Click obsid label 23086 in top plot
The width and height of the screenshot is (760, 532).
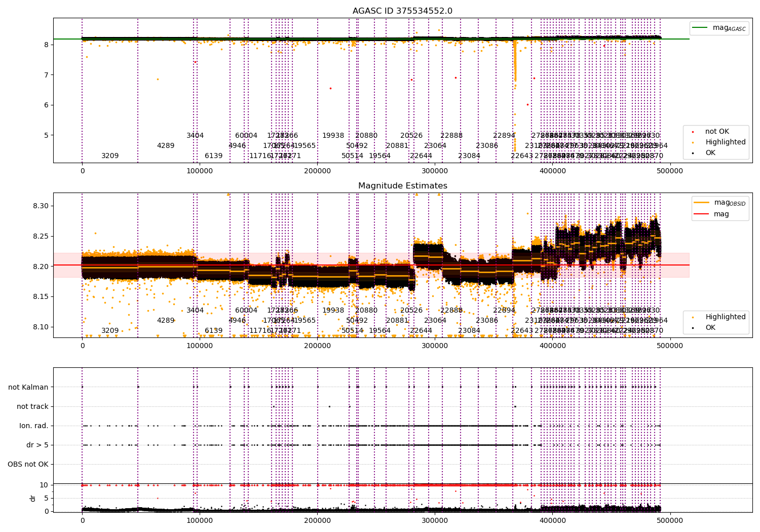pos(487,145)
